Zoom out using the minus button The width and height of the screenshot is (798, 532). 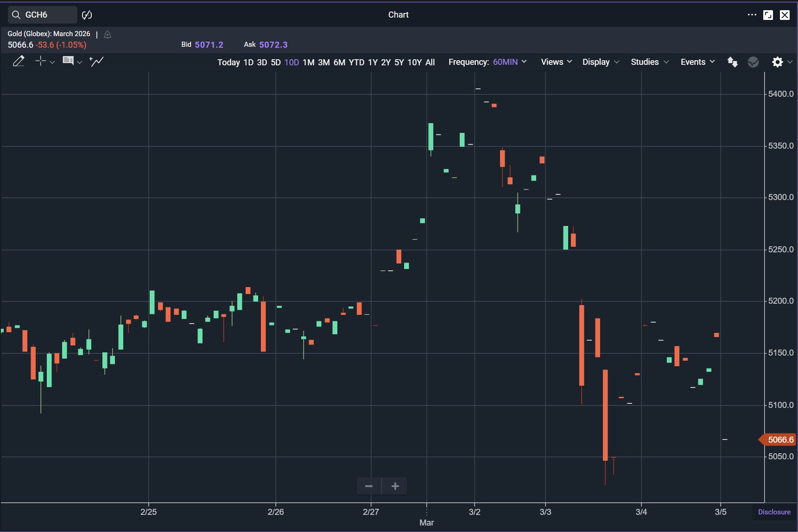click(369, 486)
